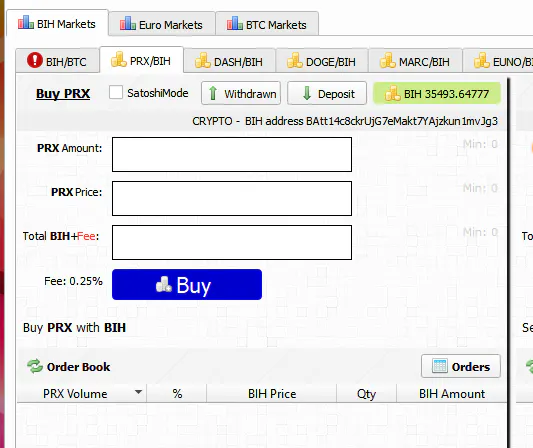Click the CRYPTO BIH address text
Screen dimensions: 533x448
(345, 121)
